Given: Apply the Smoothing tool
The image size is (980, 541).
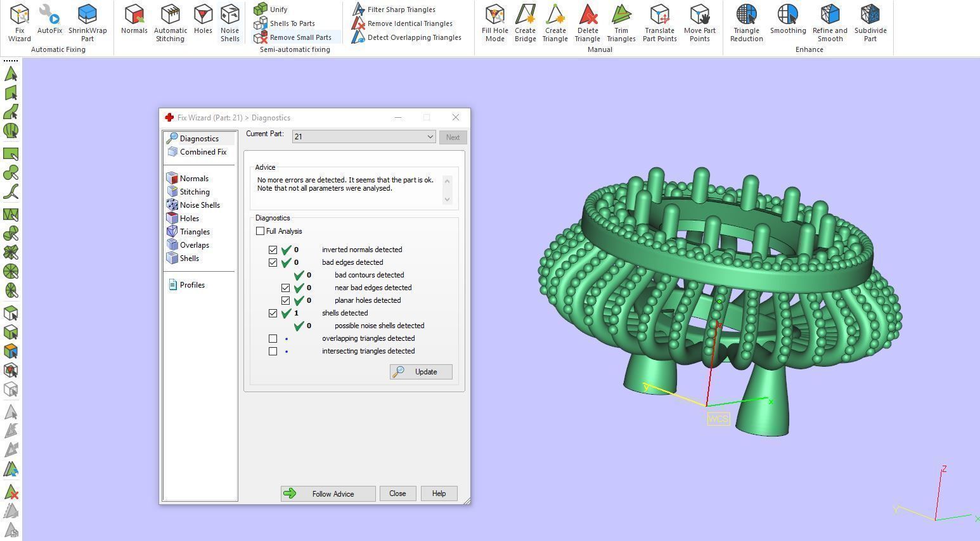Looking at the screenshot, I should pos(788,19).
